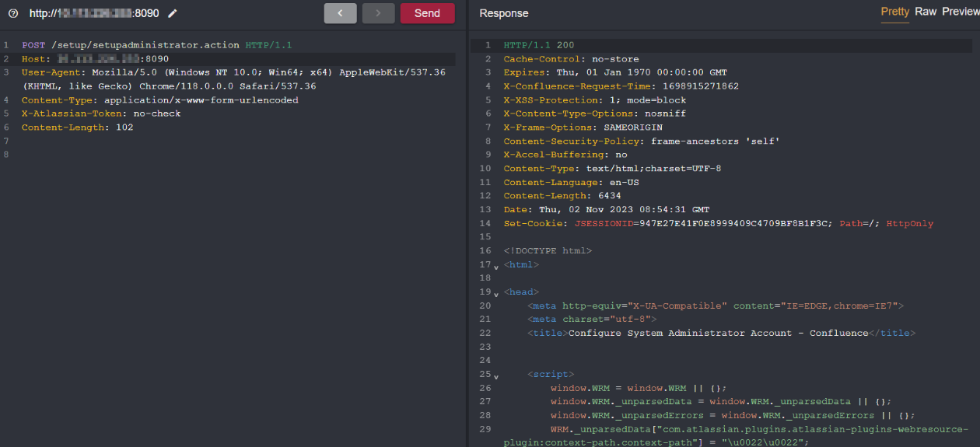The image size is (980, 447).
Task: Click the pencil icon to edit target URL
Action: pyautogui.click(x=173, y=13)
